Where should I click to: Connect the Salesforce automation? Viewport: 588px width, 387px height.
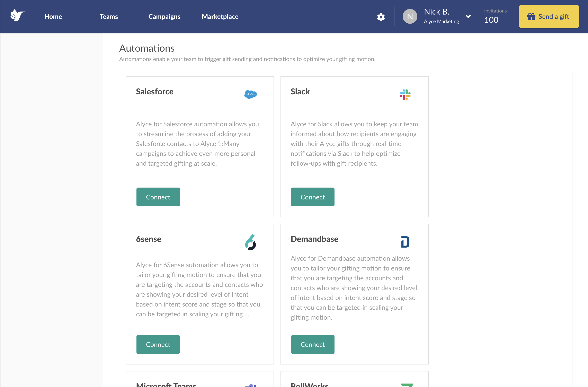(x=158, y=197)
